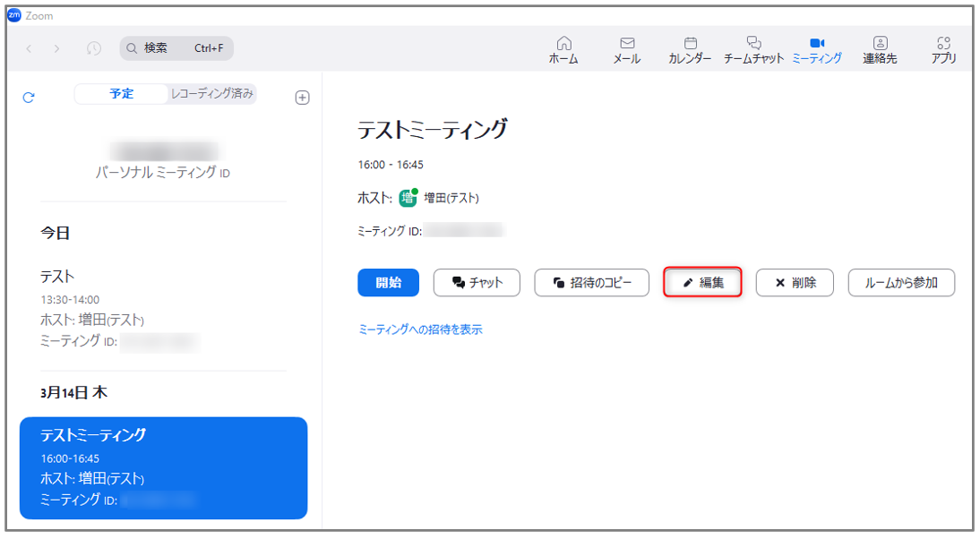The width and height of the screenshot is (980, 539).
Task: Click the 16:00 - 16:45 time in details
Action: click(391, 165)
